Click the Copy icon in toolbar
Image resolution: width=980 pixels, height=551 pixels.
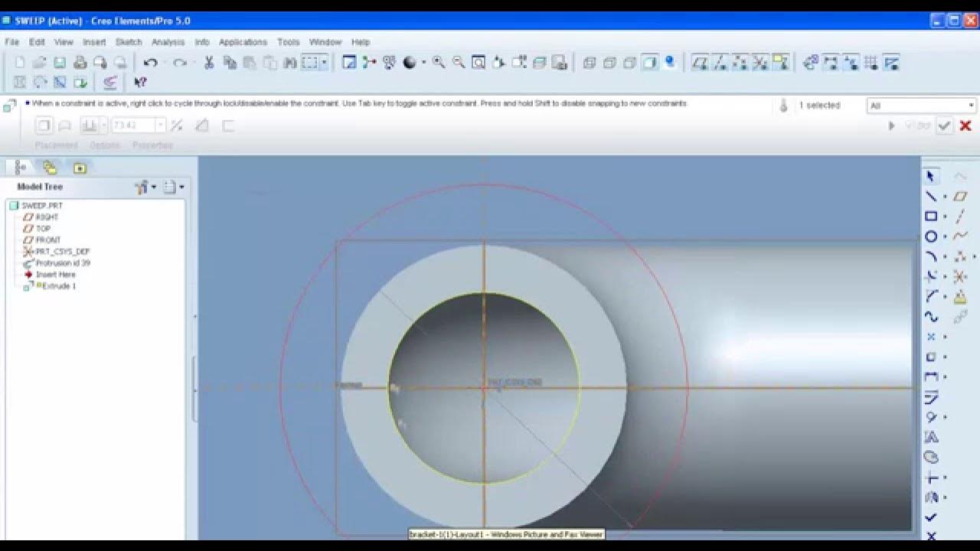pyautogui.click(x=229, y=63)
